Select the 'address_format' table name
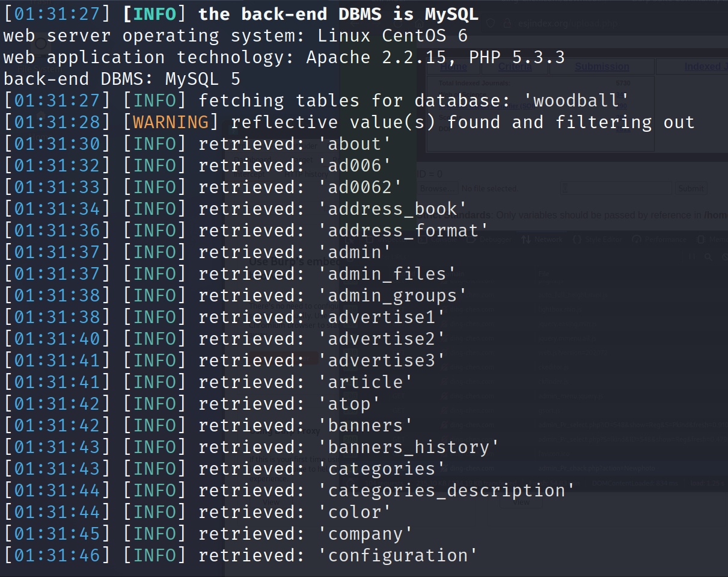This screenshot has width=728, height=577. click(403, 230)
